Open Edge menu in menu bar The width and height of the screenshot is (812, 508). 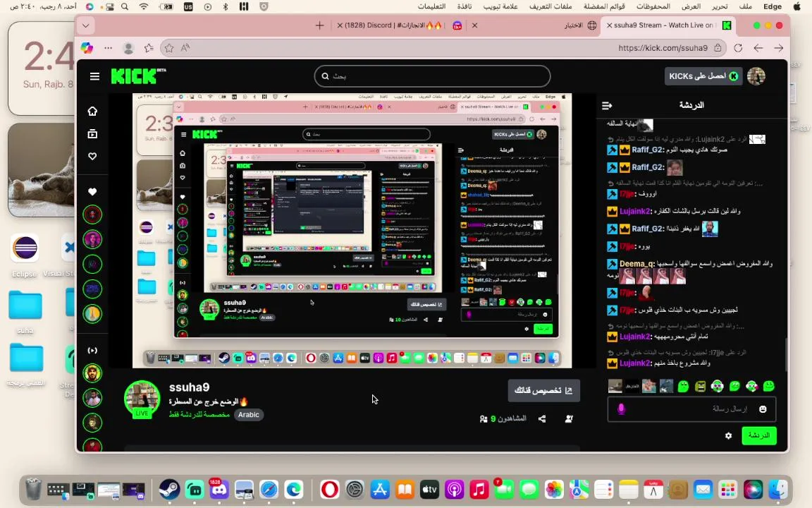click(x=773, y=6)
